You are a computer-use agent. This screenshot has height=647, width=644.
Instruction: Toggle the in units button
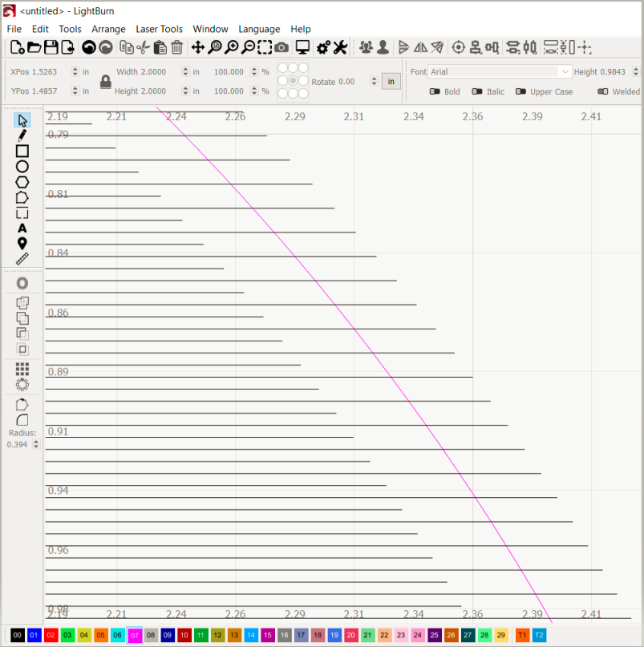(x=391, y=81)
